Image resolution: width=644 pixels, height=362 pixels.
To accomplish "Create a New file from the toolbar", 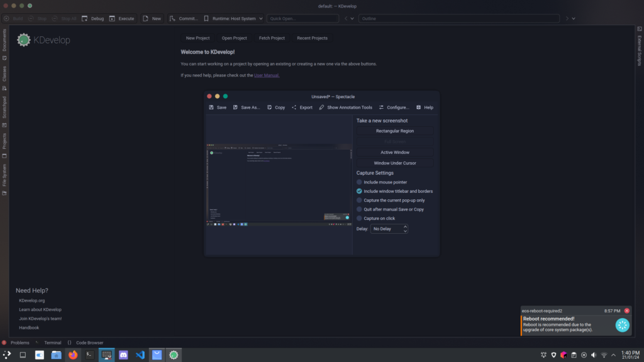I will pos(152,18).
